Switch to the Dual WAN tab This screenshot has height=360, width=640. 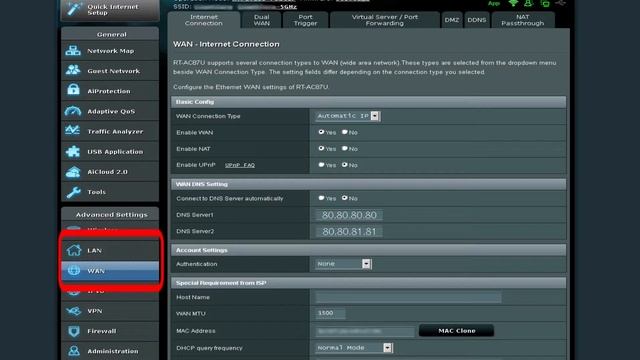261,20
